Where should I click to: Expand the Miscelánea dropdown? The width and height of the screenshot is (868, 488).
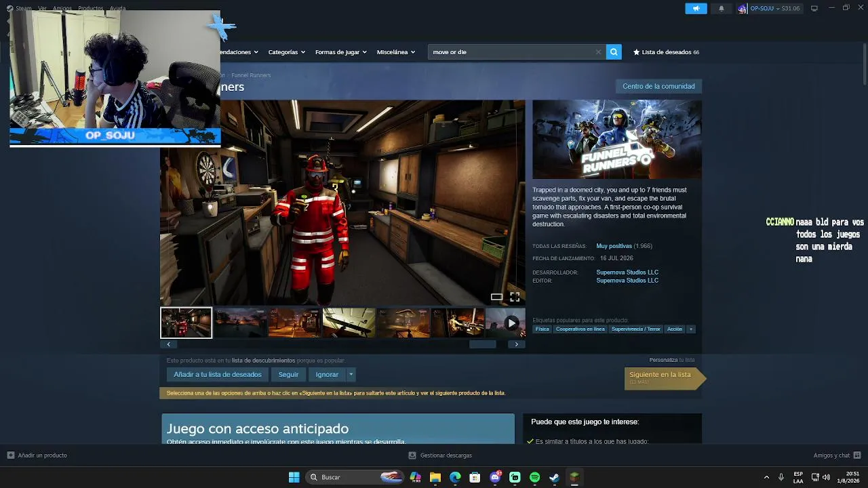pyautogui.click(x=395, y=52)
